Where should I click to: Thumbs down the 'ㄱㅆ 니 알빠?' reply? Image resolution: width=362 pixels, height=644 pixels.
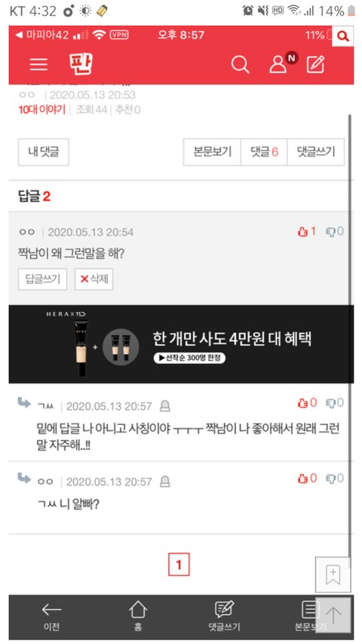click(x=335, y=479)
